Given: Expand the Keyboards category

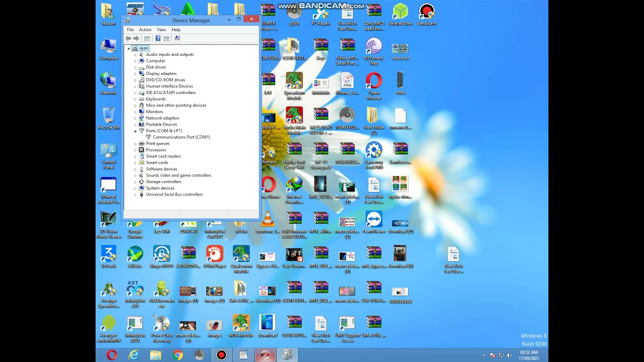Looking at the screenshot, I should click(135, 99).
